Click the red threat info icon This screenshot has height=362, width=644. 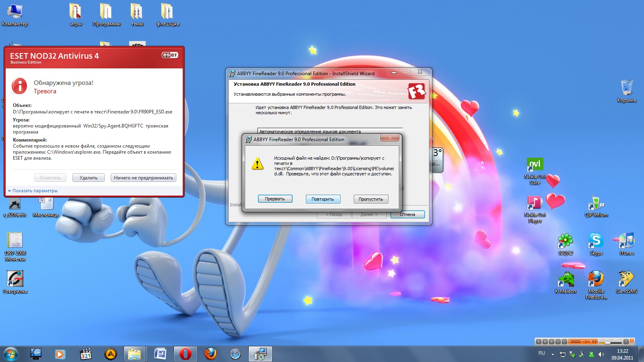pyautogui.click(x=19, y=86)
